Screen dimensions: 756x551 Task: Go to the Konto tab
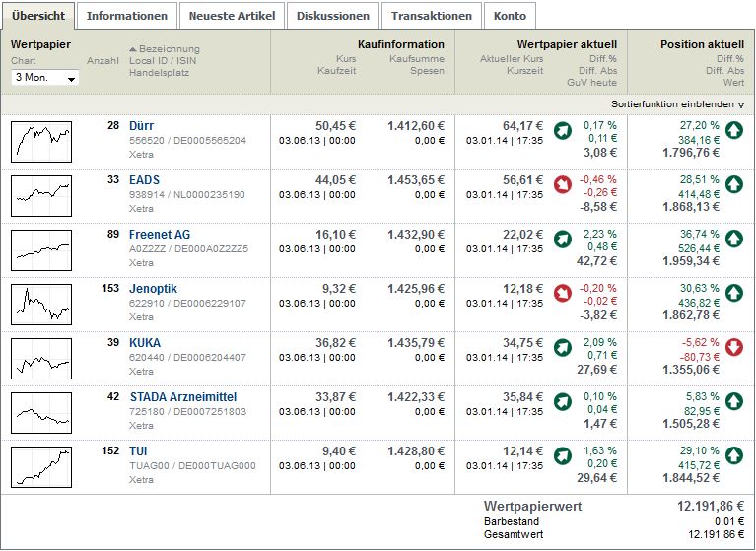(510, 16)
